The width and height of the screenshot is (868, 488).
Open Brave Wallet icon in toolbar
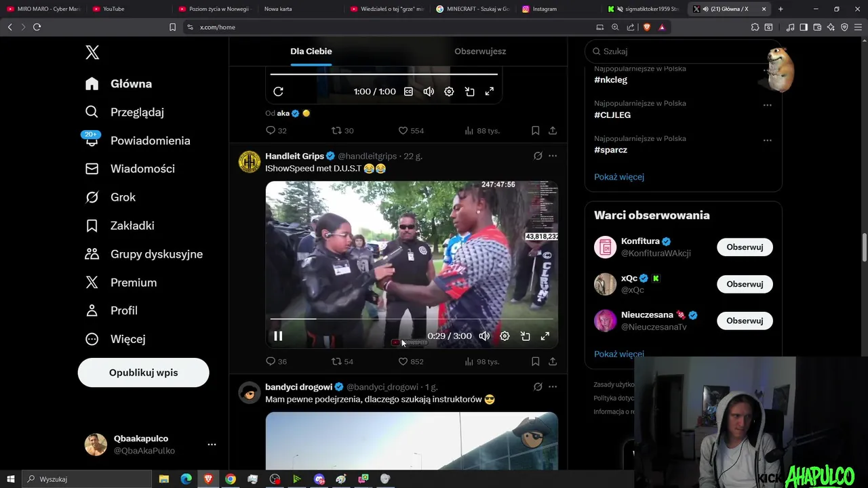(x=817, y=27)
